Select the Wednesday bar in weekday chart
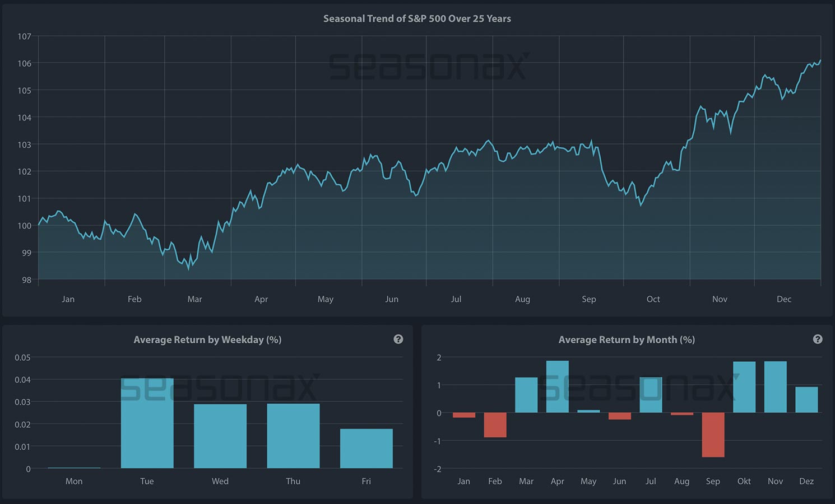835x504 pixels. pyautogui.click(x=220, y=436)
